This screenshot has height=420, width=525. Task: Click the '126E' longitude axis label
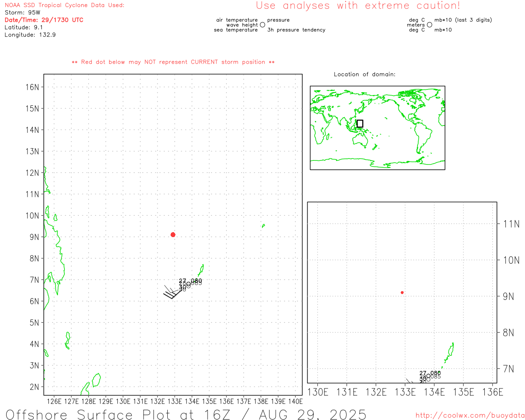pos(54,401)
